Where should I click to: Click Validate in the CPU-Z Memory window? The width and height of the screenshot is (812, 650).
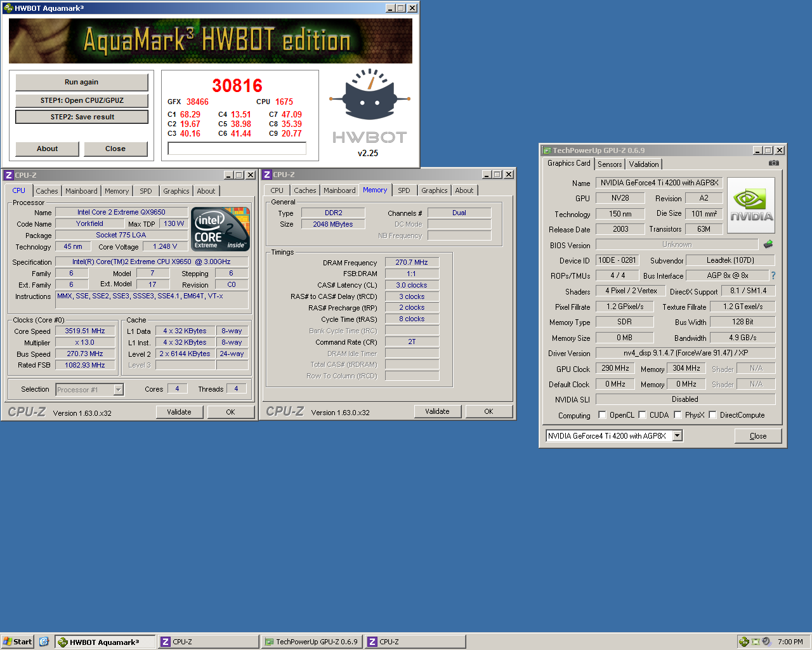437,411
